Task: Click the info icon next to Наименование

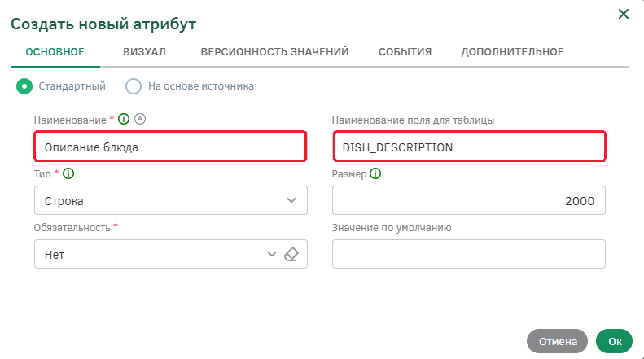Action: 124,119
